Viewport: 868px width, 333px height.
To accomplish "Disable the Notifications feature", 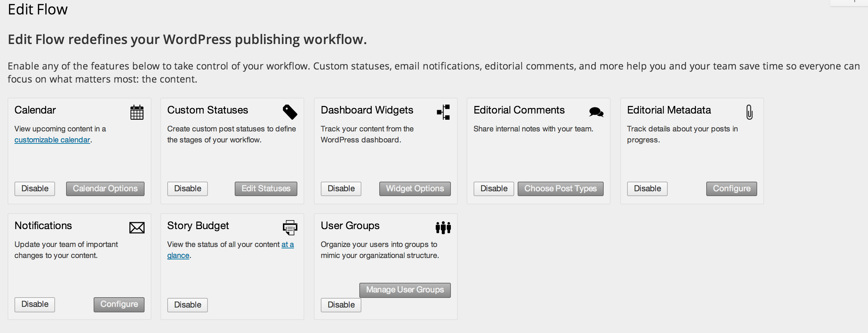I will click(34, 304).
